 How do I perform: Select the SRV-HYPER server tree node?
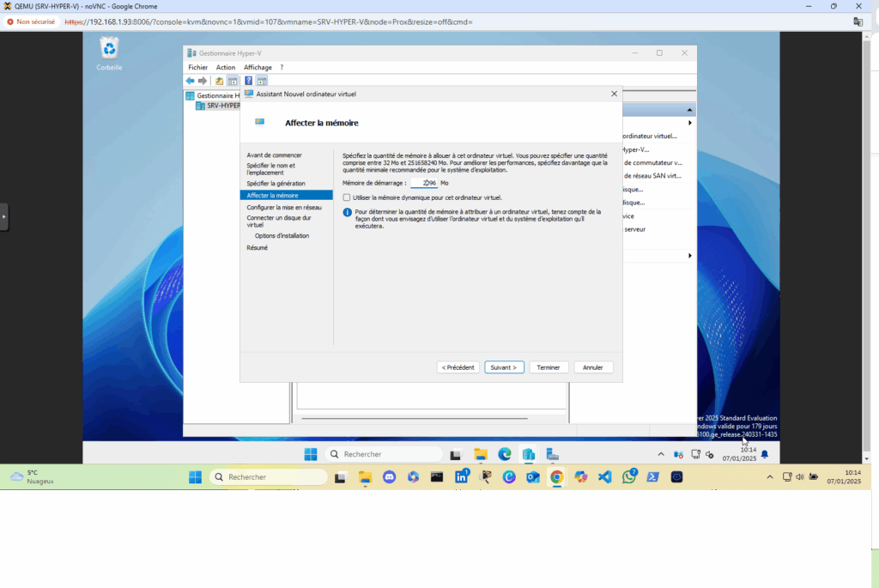(x=218, y=106)
